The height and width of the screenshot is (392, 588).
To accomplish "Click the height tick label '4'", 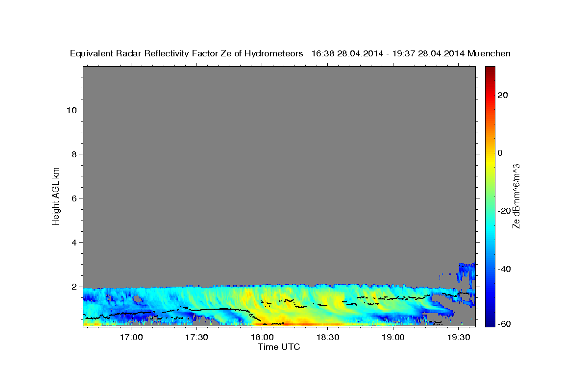I will point(74,242).
